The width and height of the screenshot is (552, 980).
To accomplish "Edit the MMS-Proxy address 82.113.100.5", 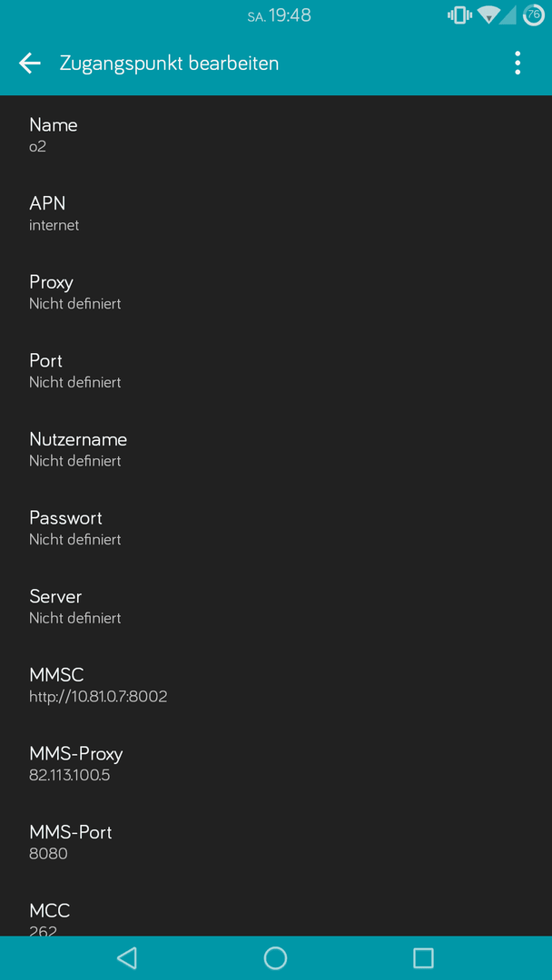I will point(276,765).
